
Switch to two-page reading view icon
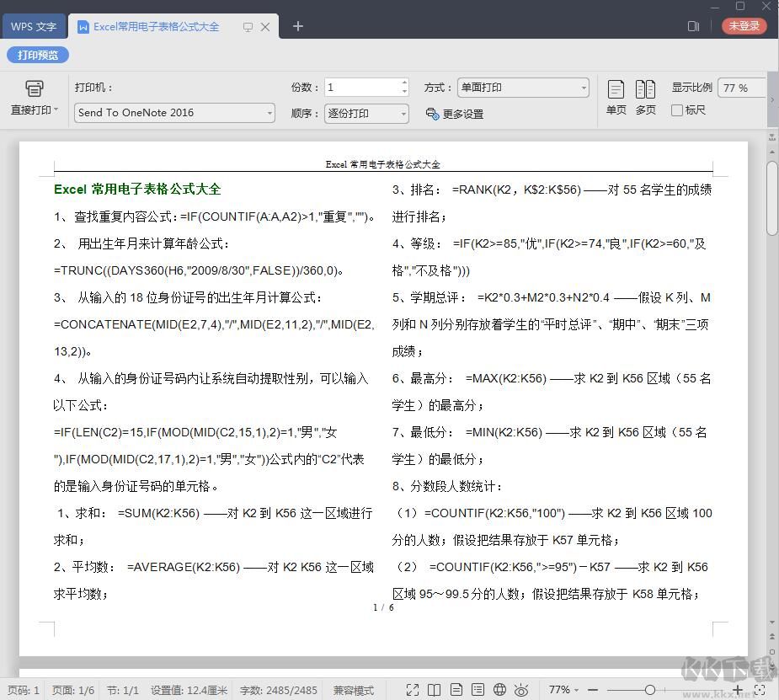click(x=435, y=688)
